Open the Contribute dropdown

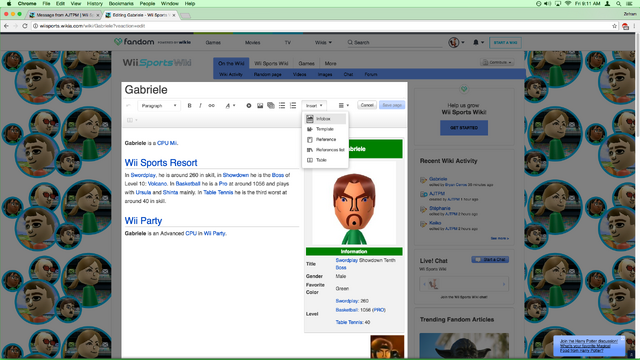click(497, 62)
